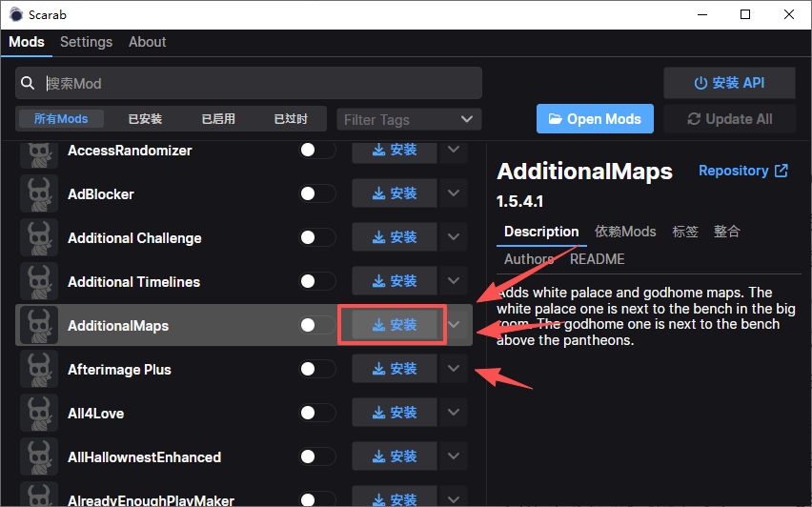Image resolution: width=812 pixels, height=507 pixels.
Task: Click the Additional Timelines mod icon
Action: (x=39, y=282)
